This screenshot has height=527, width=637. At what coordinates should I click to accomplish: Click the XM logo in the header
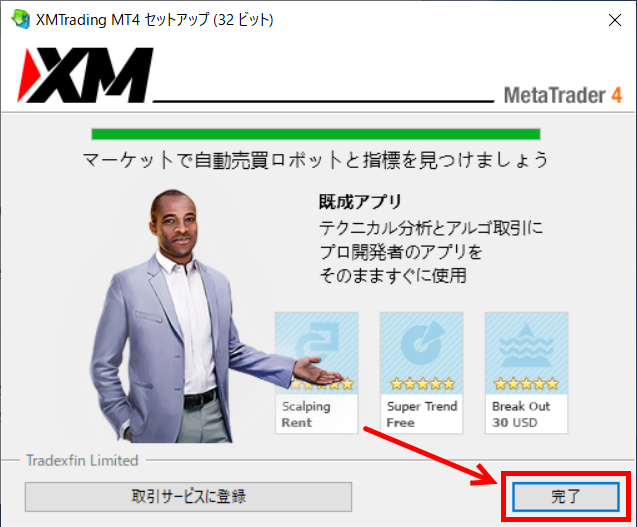coord(84,76)
